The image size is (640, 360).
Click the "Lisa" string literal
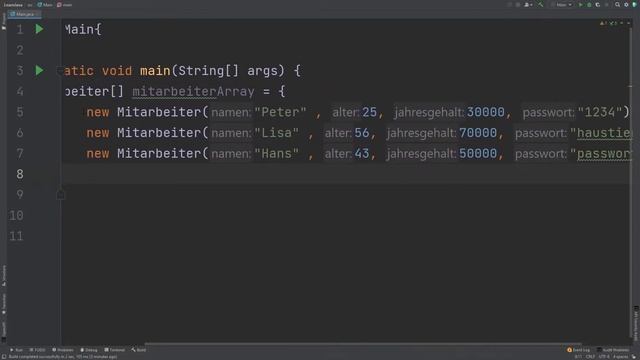tap(276, 133)
